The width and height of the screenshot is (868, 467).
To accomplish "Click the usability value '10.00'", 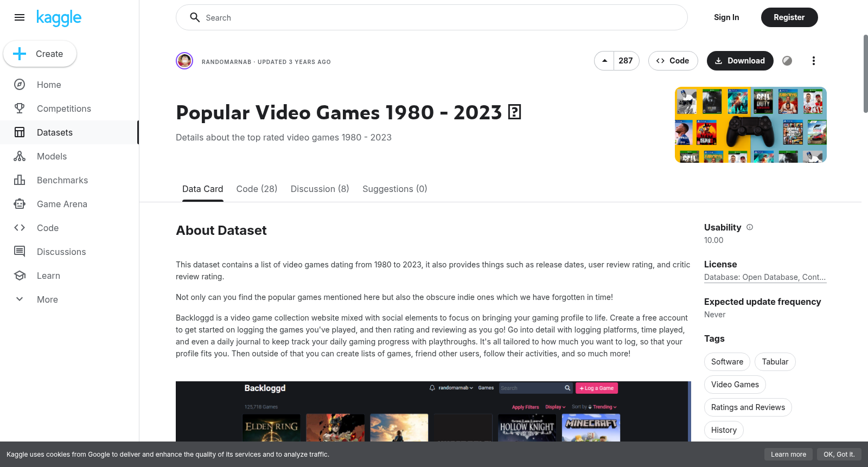I will point(713,240).
